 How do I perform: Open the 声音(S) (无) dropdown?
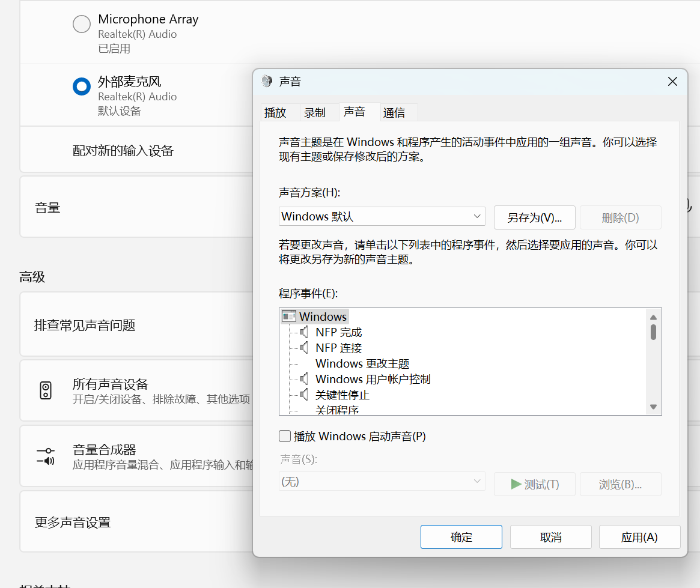point(382,481)
